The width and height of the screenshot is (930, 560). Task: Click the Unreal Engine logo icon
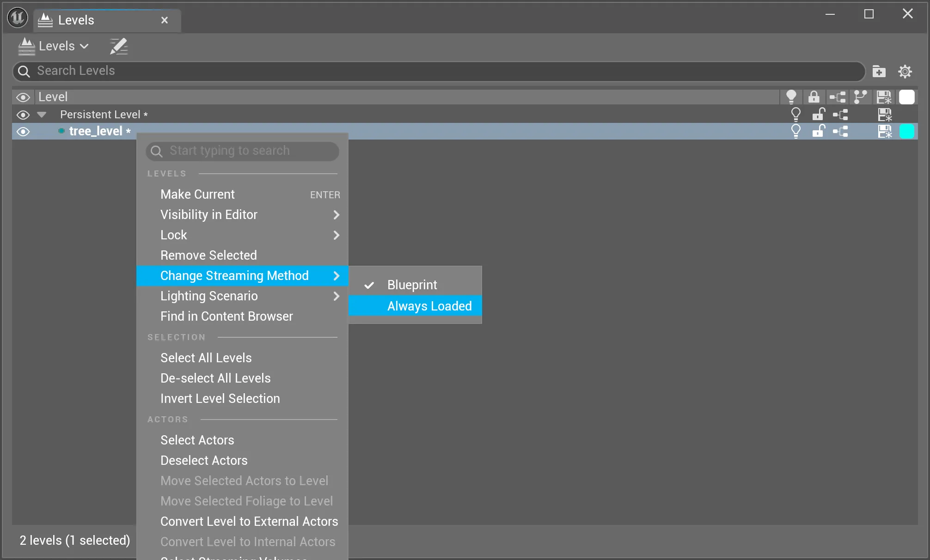[18, 18]
